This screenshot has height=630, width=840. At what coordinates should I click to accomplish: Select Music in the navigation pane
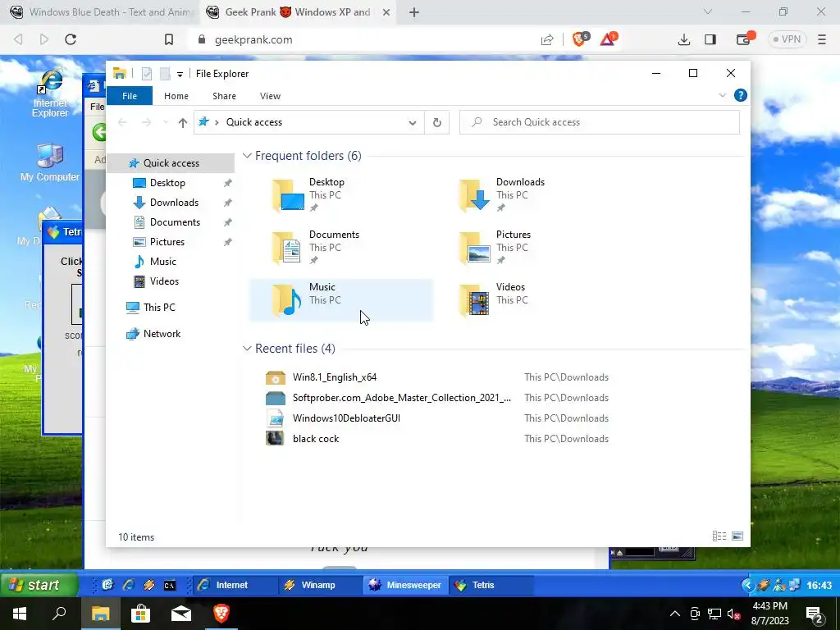(x=162, y=262)
